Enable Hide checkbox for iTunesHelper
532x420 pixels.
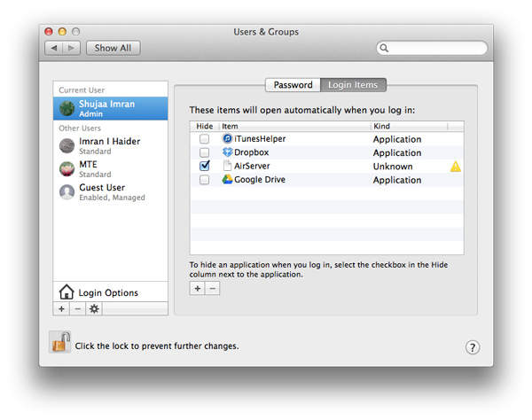204,138
